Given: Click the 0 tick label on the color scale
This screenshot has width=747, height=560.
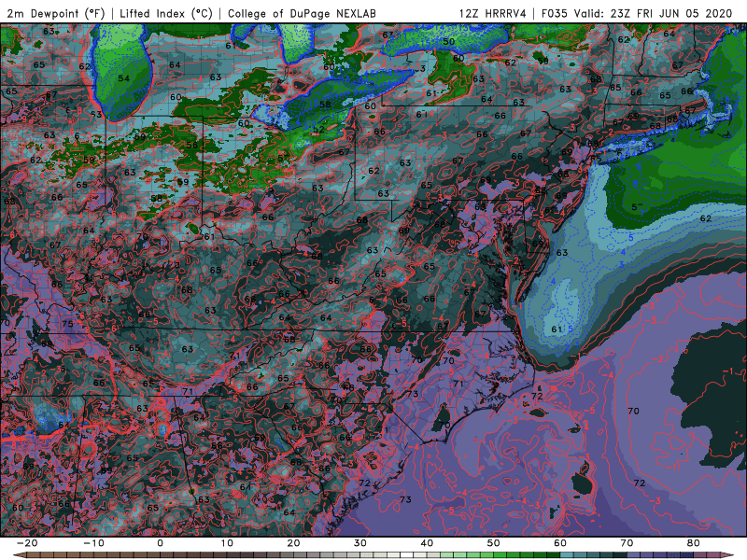Looking at the screenshot, I should coord(160,543).
